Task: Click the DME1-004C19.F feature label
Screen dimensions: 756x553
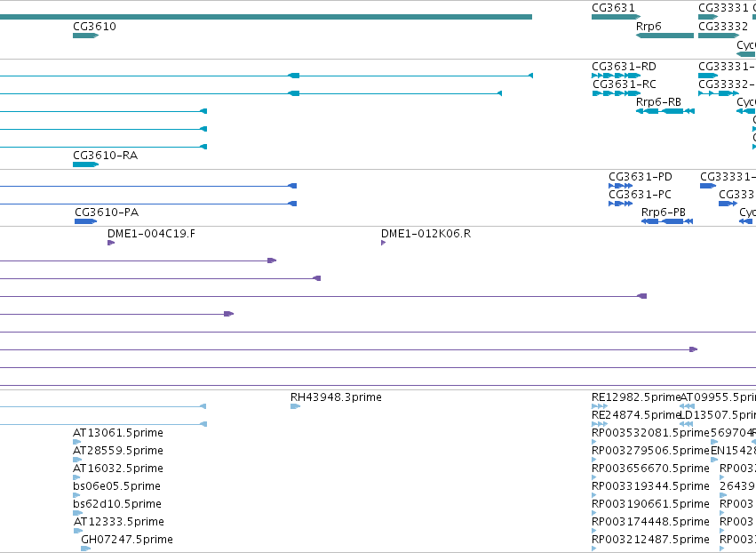Action: (151, 234)
